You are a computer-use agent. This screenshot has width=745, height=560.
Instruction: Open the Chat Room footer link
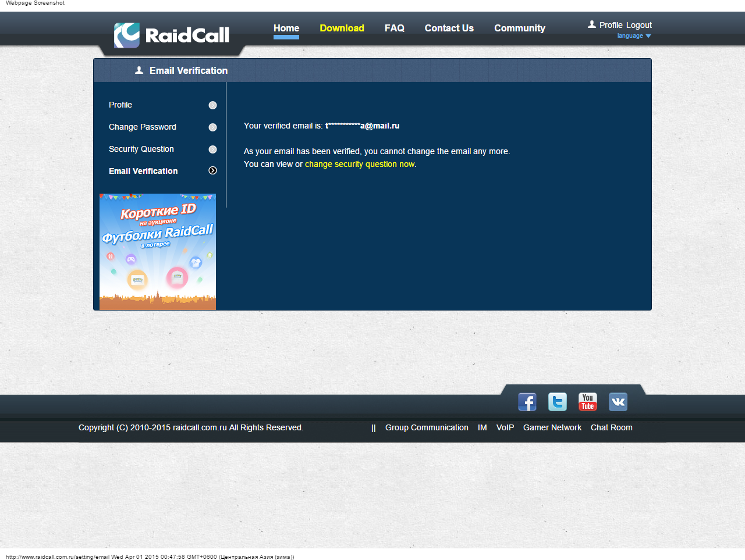pos(612,427)
